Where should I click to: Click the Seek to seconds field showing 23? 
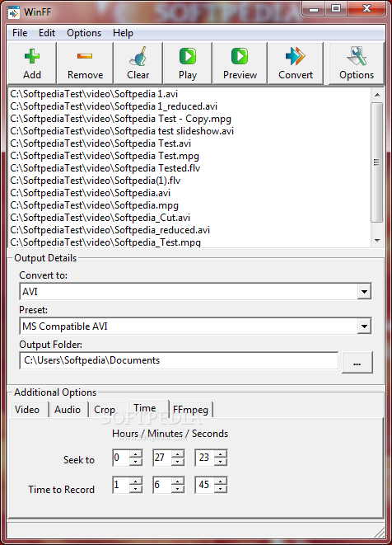click(205, 458)
